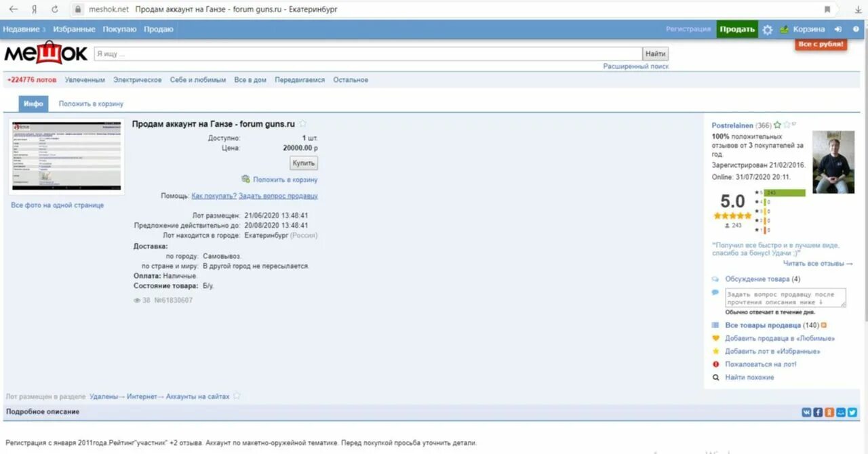Open the settings gear in site header
This screenshot has height=454, width=868.
(767, 29)
